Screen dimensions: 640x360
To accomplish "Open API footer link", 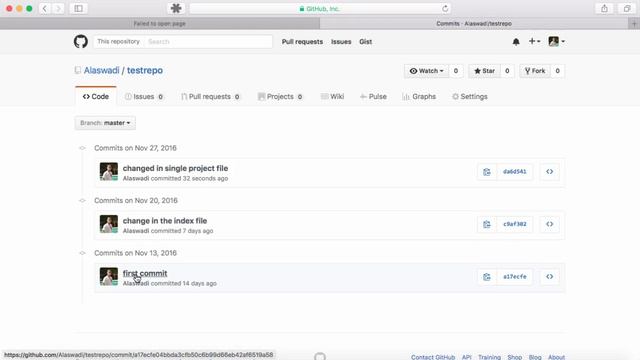I will tap(467, 357).
